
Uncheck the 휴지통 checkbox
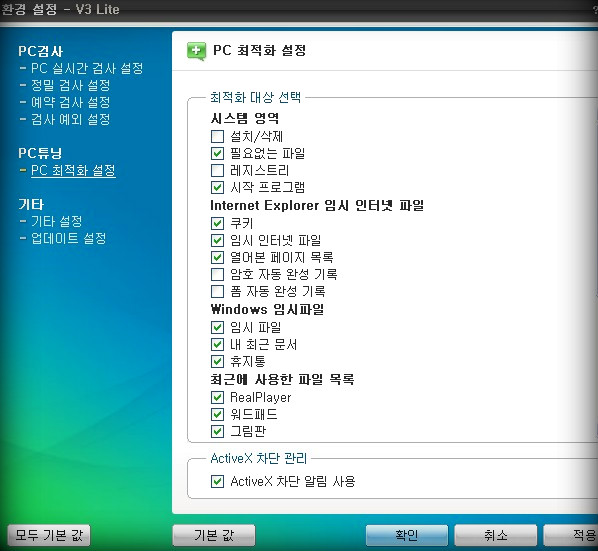217,361
